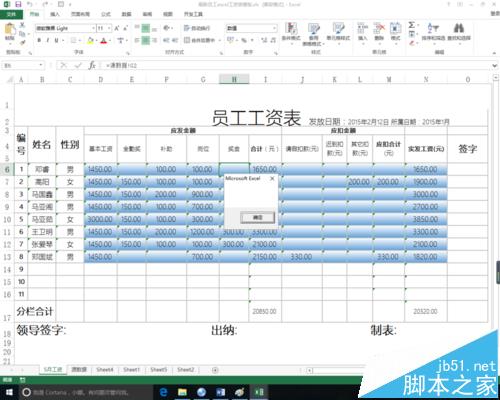Screen dimensions: 500x400
Task: Click the Sort and Filter icon
Action: coord(433,28)
